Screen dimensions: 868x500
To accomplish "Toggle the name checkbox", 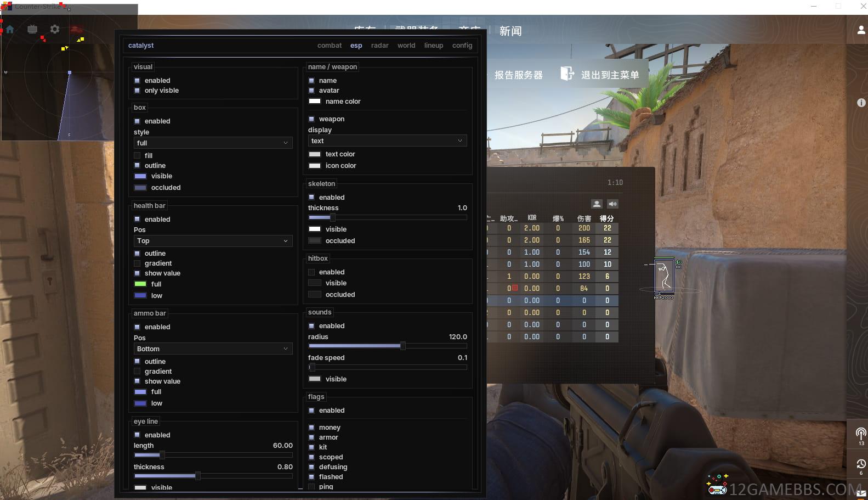I will coord(311,81).
